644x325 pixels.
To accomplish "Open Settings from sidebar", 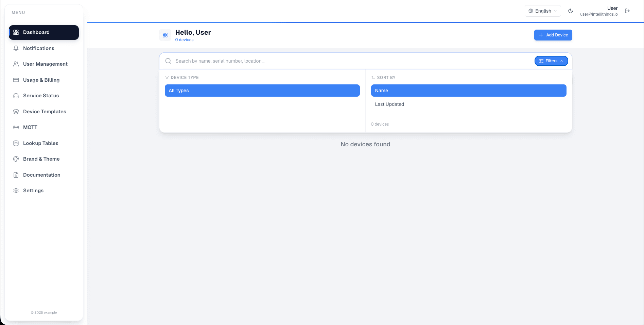I will (44, 191).
